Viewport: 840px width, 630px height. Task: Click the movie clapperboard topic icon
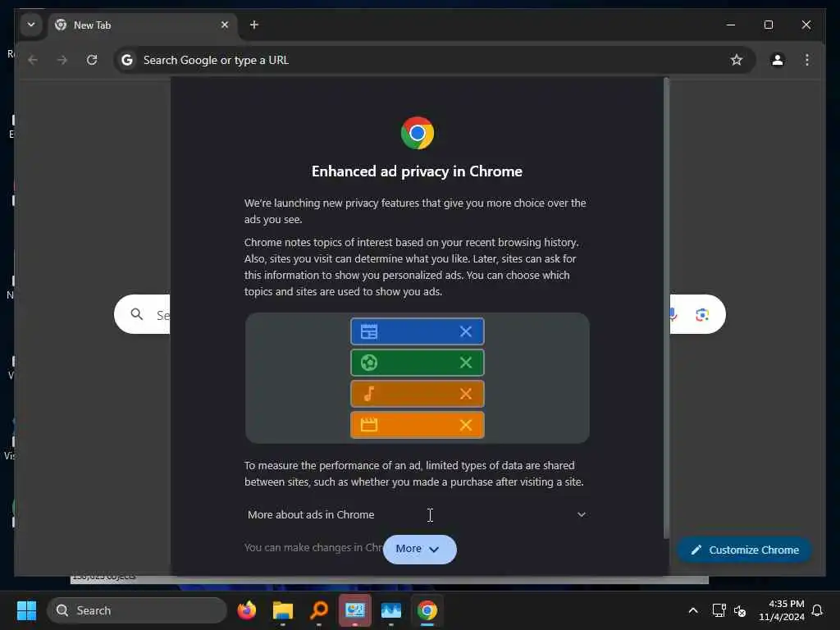pyautogui.click(x=368, y=425)
